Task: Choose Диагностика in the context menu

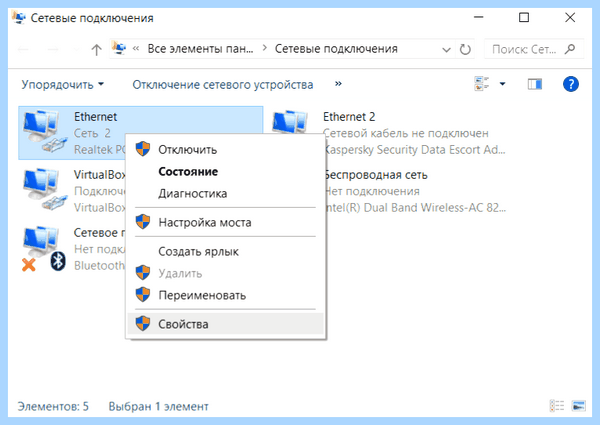Action: 226,193
